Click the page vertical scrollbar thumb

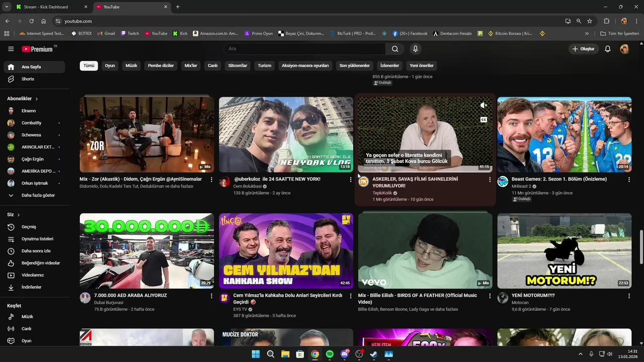641,246
